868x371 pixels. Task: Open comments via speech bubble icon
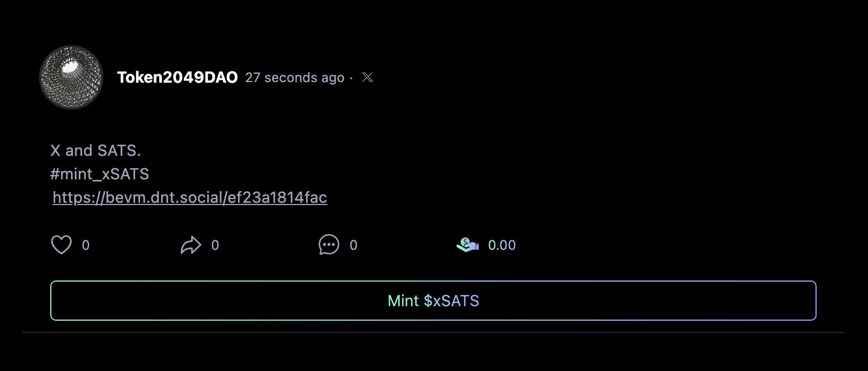(x=329, y=245)
